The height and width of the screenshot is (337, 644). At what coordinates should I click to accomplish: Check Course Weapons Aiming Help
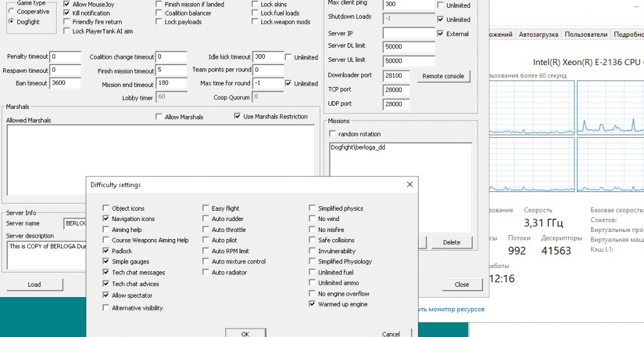click(x=106, y=240)
